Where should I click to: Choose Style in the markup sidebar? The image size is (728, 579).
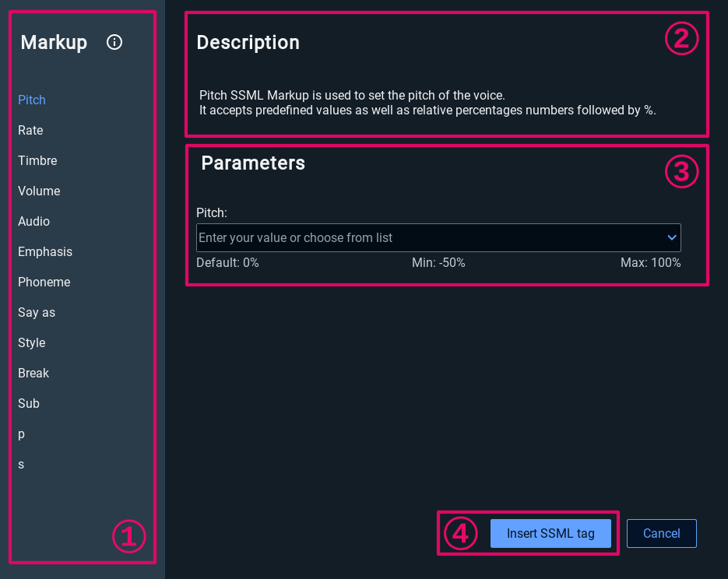tap(32, 342)
